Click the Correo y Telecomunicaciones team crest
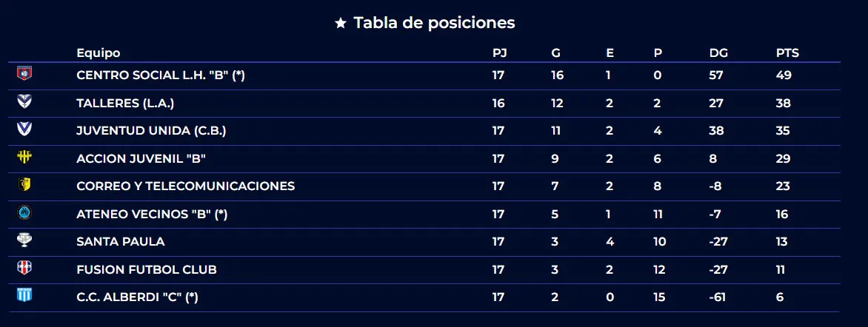 [x=24, y=184]
